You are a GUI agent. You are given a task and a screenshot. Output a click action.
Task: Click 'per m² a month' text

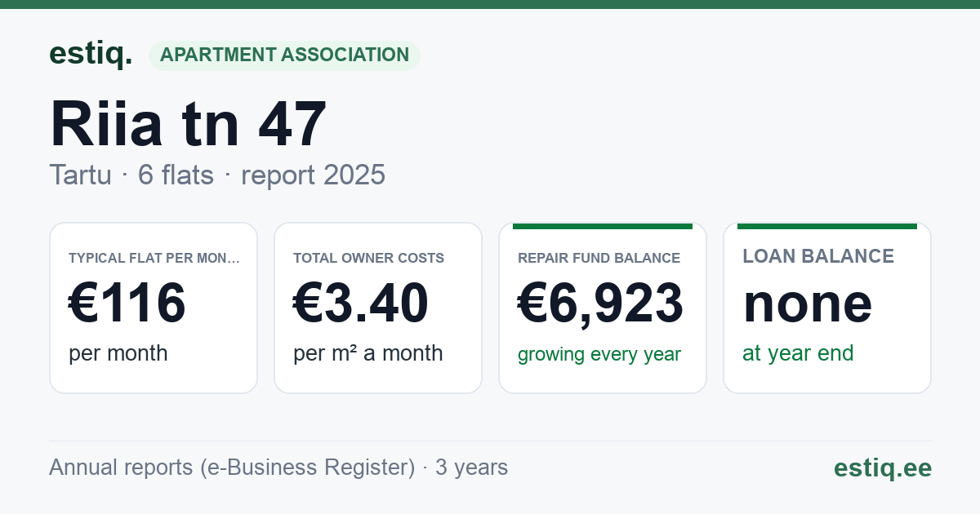click(368, 353)
